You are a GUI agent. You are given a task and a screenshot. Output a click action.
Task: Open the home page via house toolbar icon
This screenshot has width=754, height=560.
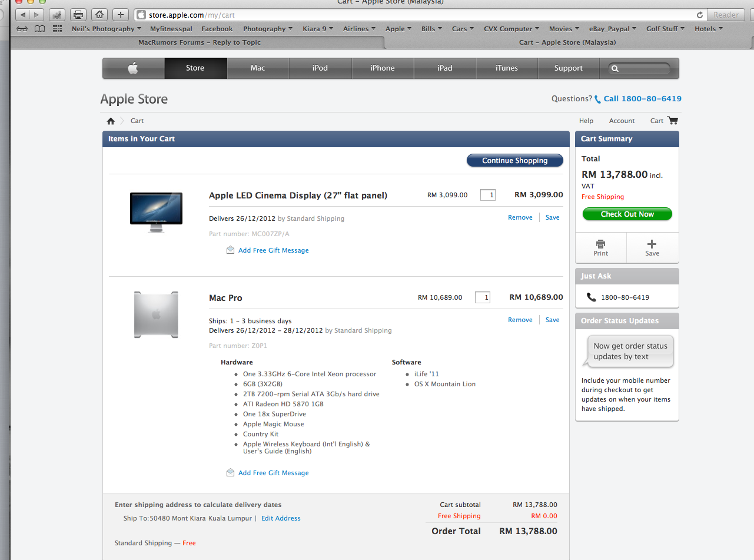pos(99,15)
